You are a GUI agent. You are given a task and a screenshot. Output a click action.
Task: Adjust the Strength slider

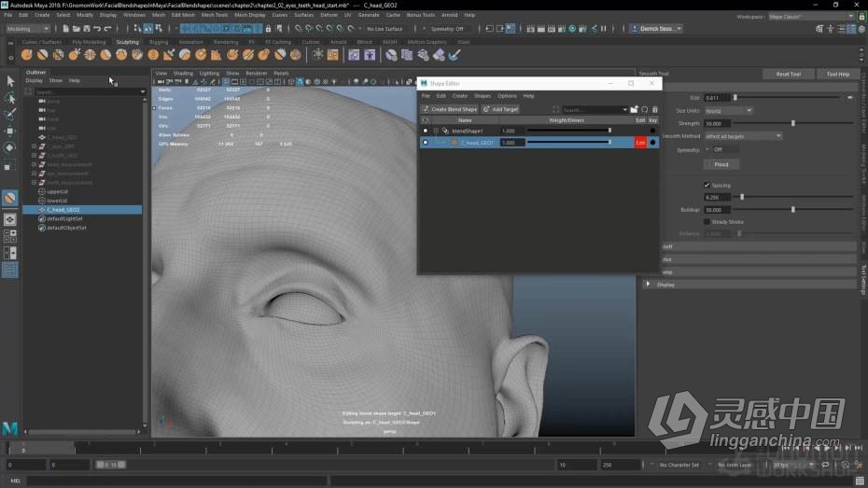(x=793, y=123)
